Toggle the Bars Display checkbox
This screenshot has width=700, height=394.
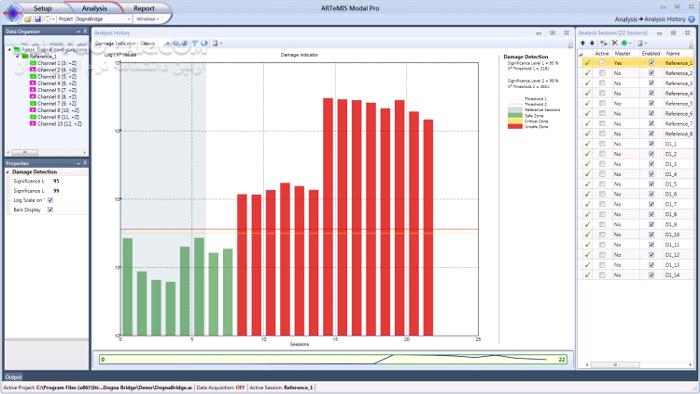[x=50, y=210]
